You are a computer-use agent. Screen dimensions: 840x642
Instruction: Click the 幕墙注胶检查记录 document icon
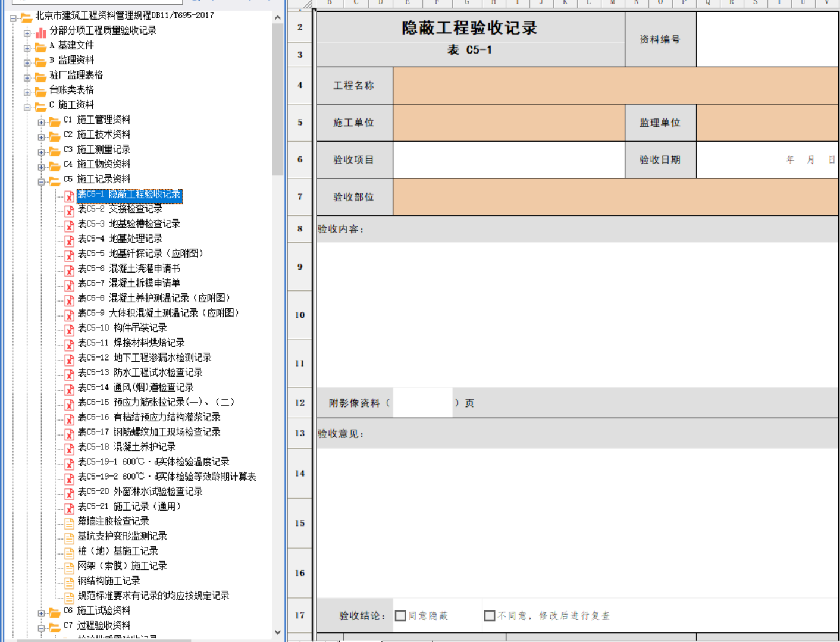pyautogui.click(x=70, y=523)
